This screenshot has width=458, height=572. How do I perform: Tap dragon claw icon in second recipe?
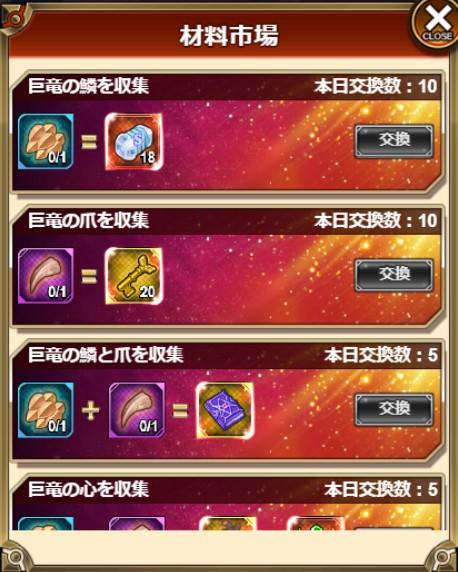click(46, 276)
